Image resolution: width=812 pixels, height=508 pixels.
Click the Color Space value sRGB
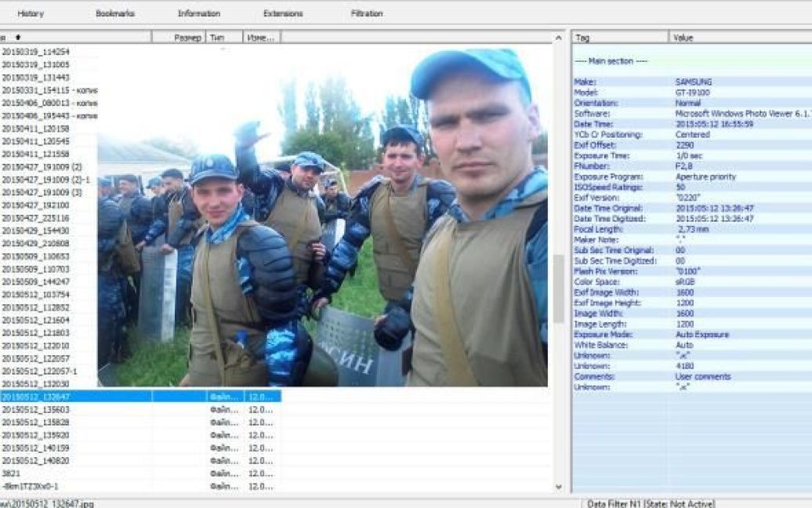click(x=685, y=281)
